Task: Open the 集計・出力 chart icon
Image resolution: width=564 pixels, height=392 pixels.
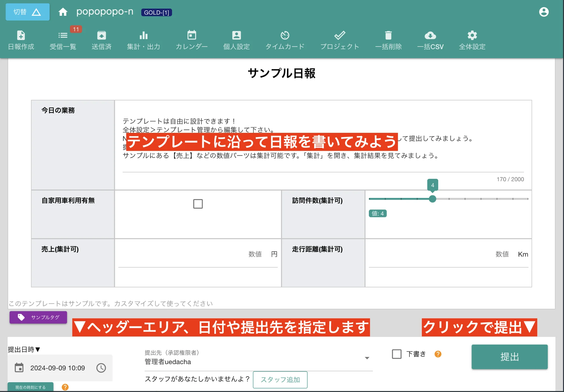Action: [144, 39]
